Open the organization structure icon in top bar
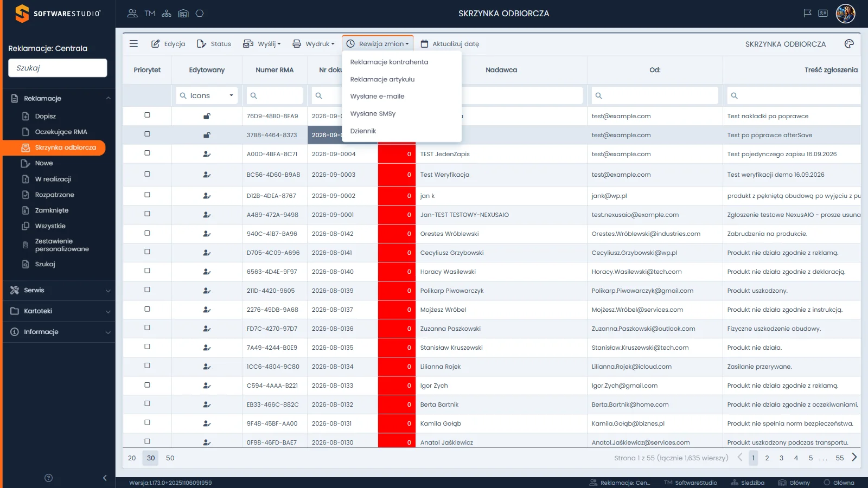 click(x=167, y=13)
